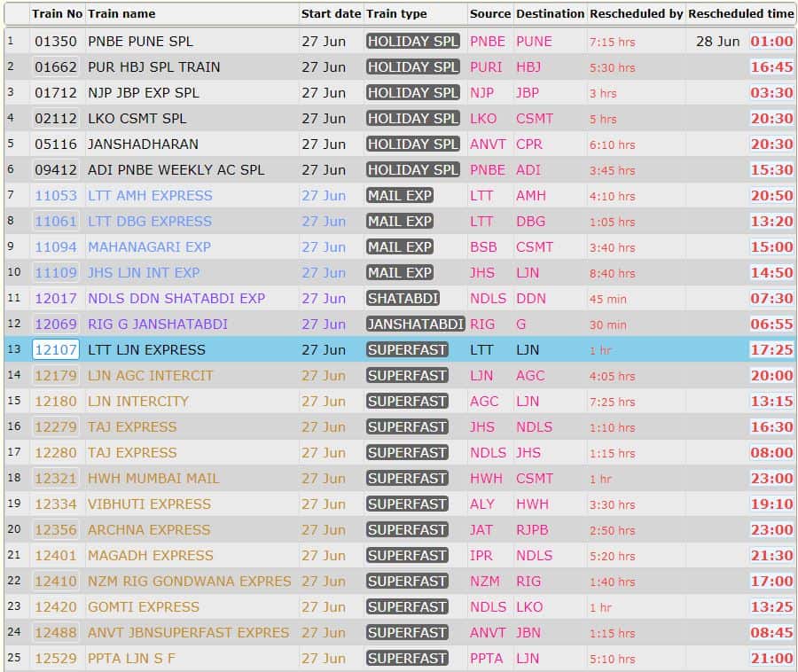This screenshot has width=798, height=672.
Task: Select the MAHANAGARI EXP train name
Action: [x=149, y=246]
